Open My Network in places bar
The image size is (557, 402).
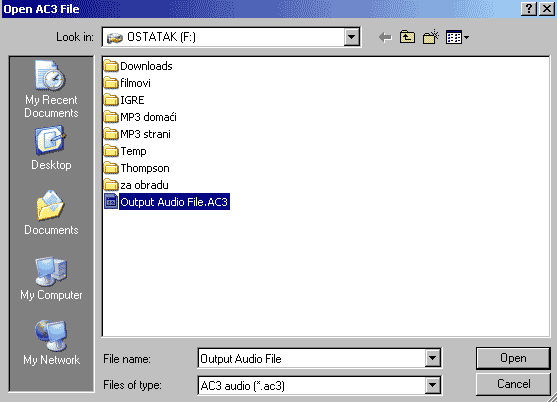(51, 343)
